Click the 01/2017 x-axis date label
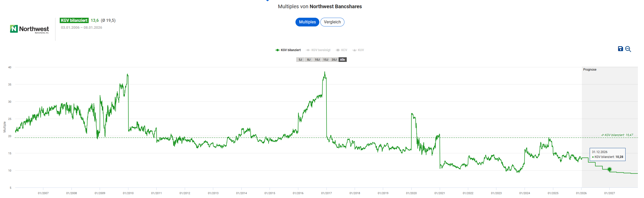 pyautogui.click(x=326, y=193)
